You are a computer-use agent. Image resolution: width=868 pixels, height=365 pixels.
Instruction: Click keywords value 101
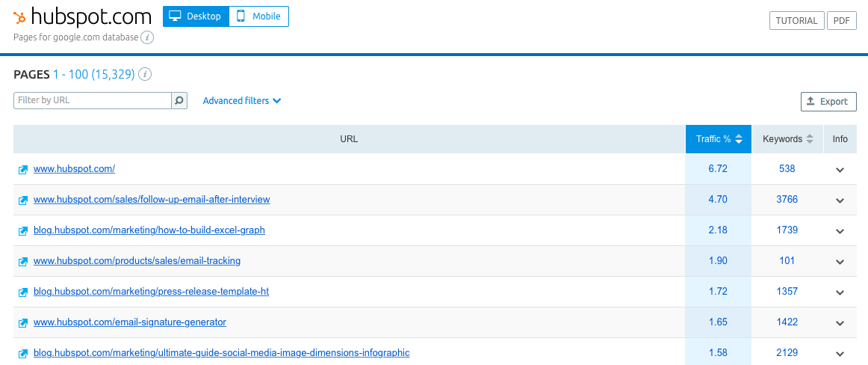787,260
